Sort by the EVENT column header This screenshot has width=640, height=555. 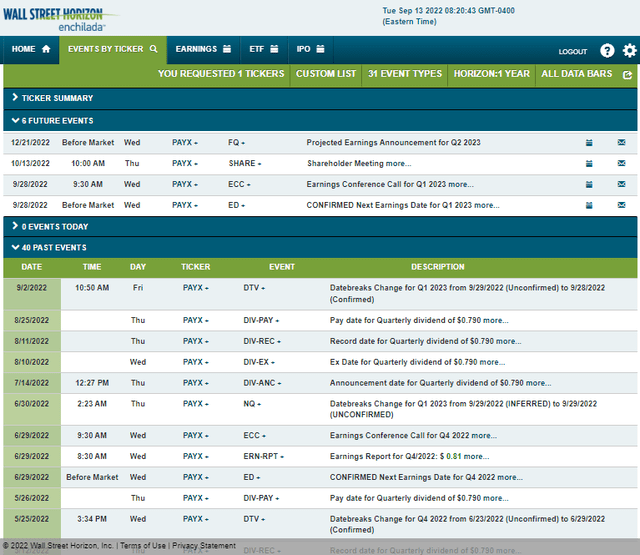(282, 267)
